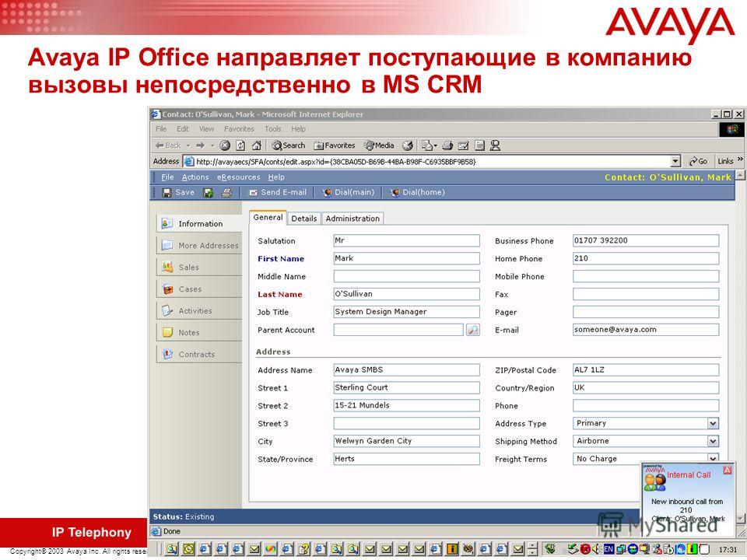Refresh the current page
Image resolution: width=747 pixels, height=560 pixels.
click(x=240, y=145)
